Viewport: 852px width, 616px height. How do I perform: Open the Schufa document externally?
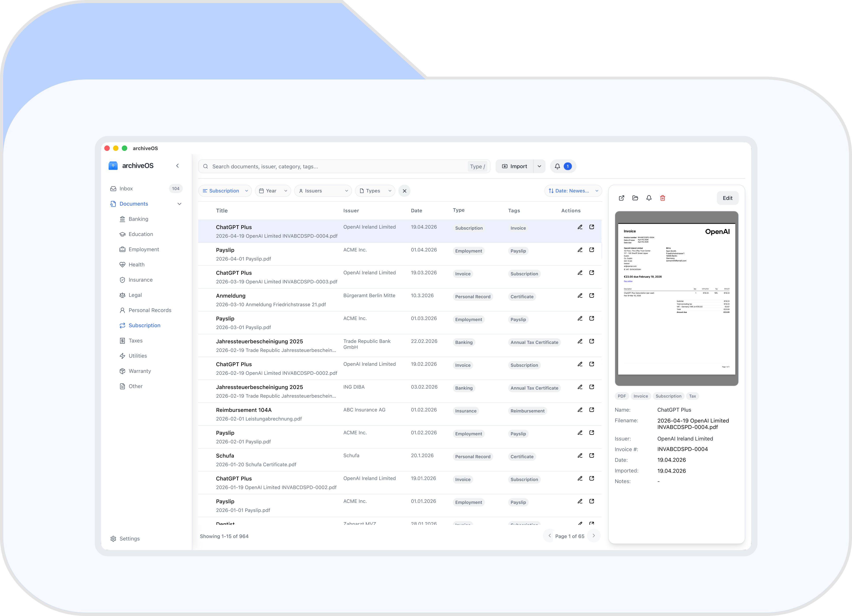(x=592, y=456)
